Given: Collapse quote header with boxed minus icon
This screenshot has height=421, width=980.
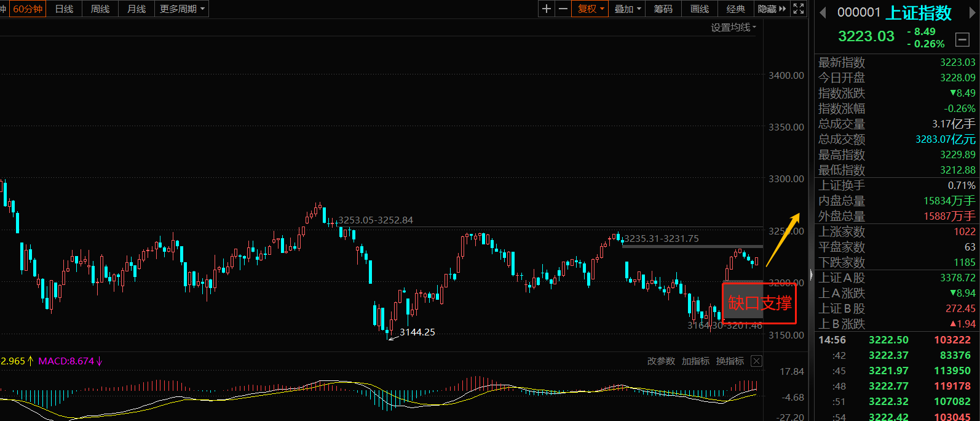Looking at the screenshot, I should 963,40.
